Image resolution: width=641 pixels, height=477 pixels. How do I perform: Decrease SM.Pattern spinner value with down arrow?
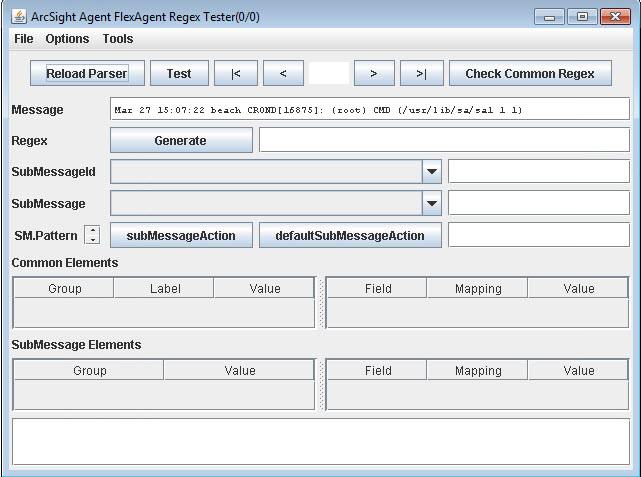93,240
